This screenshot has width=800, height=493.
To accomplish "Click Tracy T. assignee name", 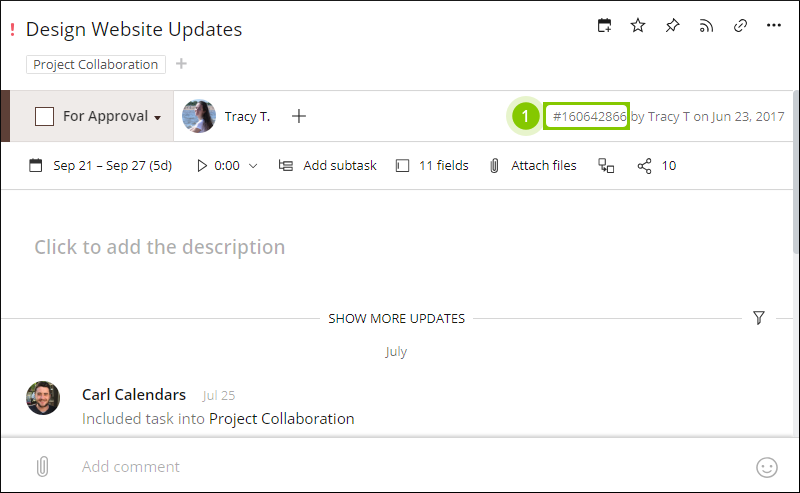I will click(x=247, y=117).
